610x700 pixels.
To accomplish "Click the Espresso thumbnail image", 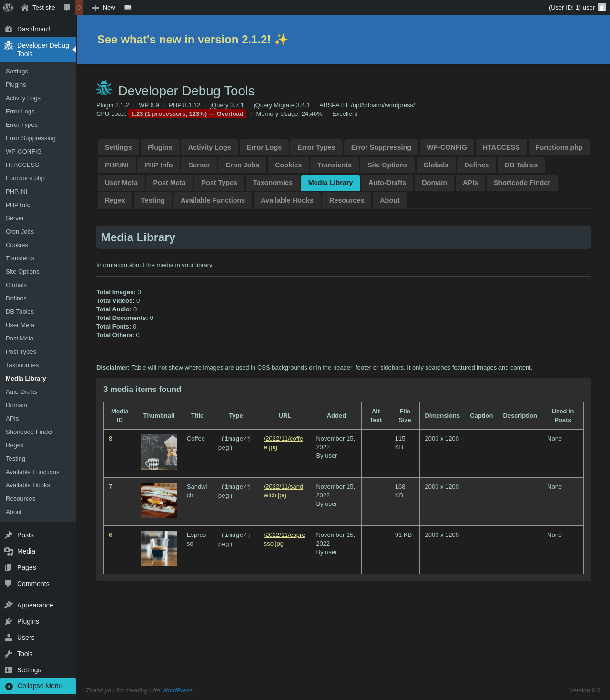I will coord(159,548).
